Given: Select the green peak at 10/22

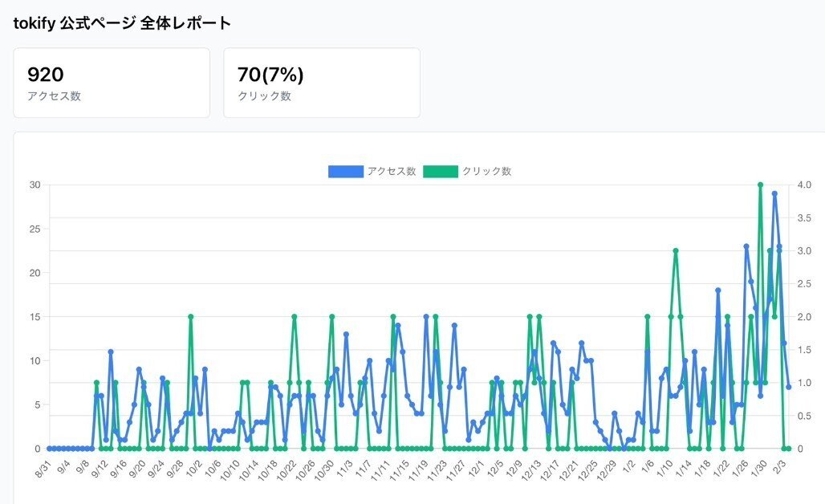Looking at the screenshot, I should [293, 317].
